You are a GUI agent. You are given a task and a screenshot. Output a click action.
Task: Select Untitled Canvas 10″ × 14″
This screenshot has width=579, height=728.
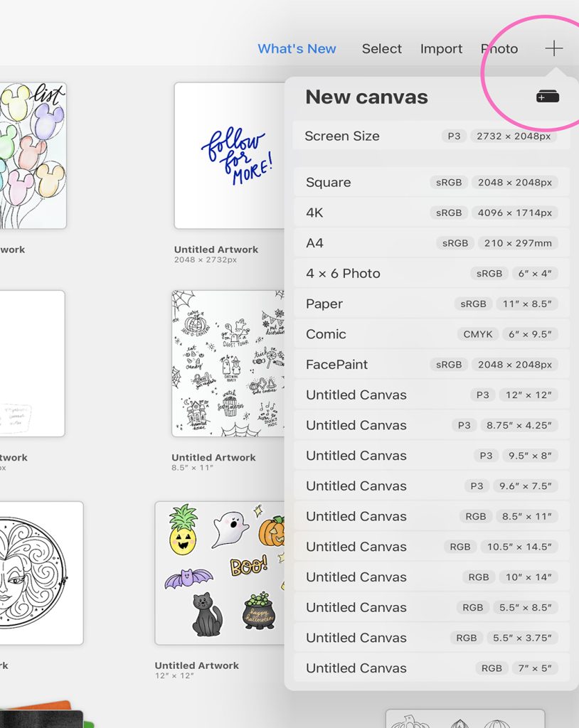431,577
